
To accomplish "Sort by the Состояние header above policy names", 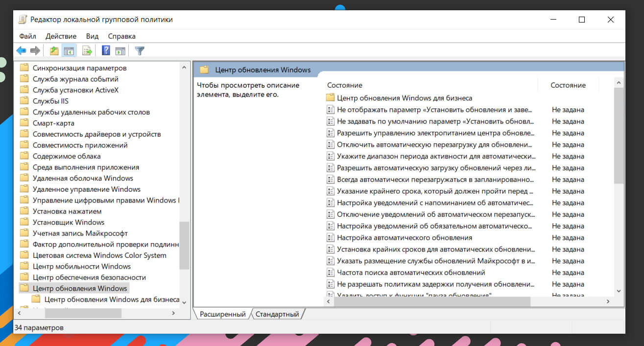I will 345,85.
